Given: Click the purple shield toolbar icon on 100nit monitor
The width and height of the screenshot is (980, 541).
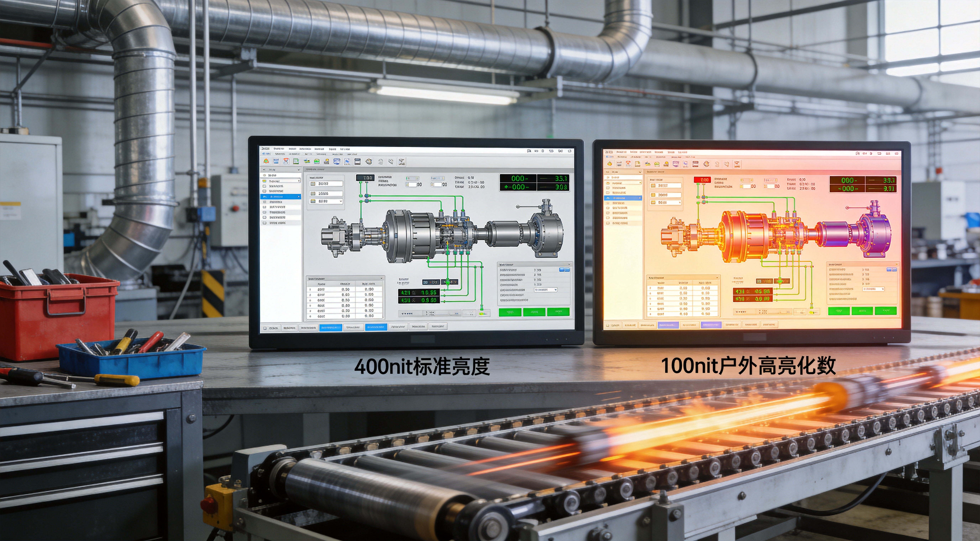Looking at the screenshot, I should (x=676, y=164).
